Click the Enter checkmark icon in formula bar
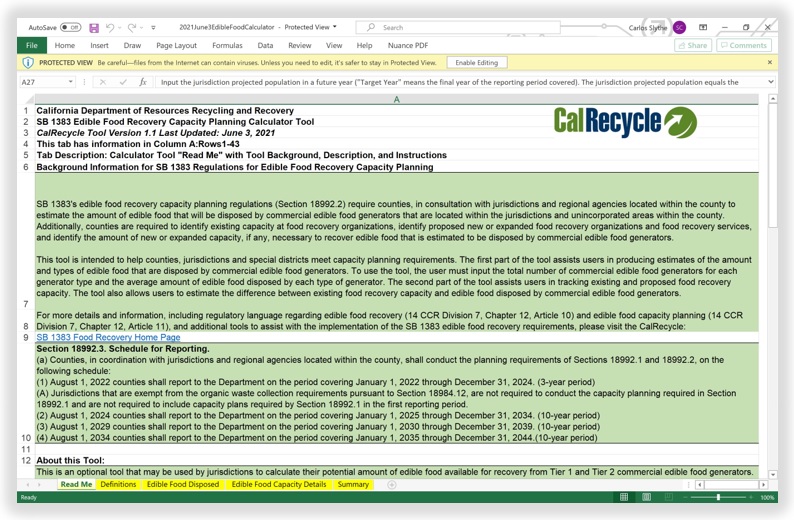 coord(123,82)
